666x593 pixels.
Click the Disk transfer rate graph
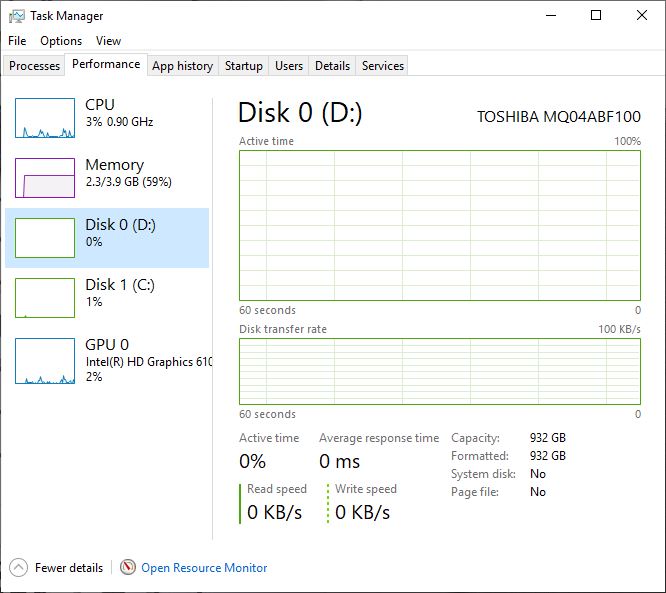click(440, 372)
